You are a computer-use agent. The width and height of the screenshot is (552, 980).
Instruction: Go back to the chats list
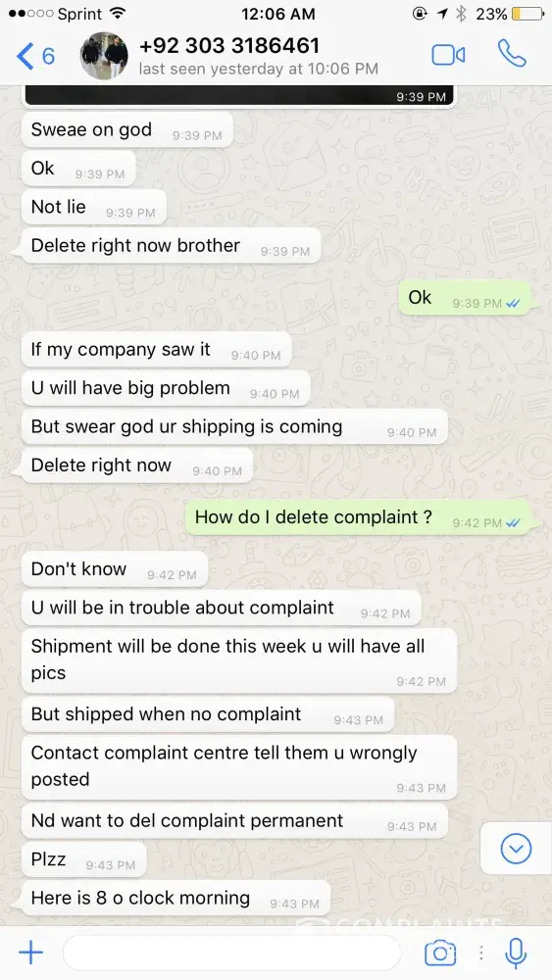[x=35, y=56]
